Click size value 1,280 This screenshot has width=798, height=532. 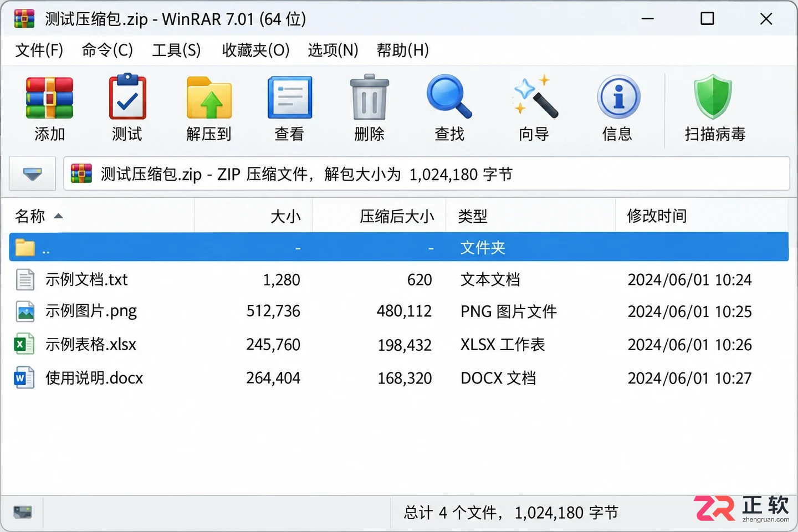point(282,280)
